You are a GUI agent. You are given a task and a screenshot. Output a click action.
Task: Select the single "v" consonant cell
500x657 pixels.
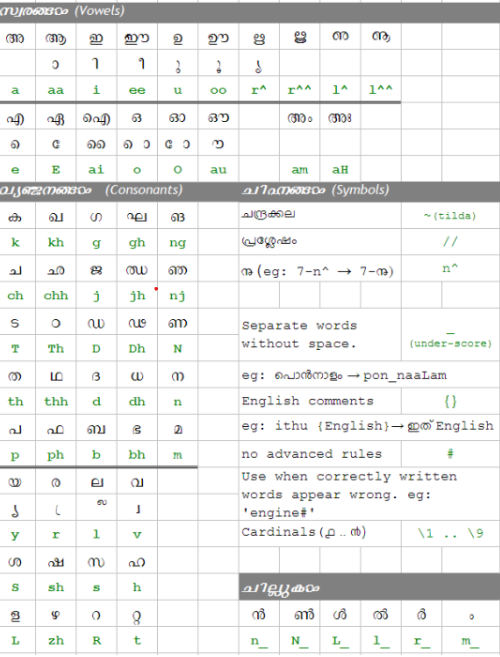(x=137, y=534)
